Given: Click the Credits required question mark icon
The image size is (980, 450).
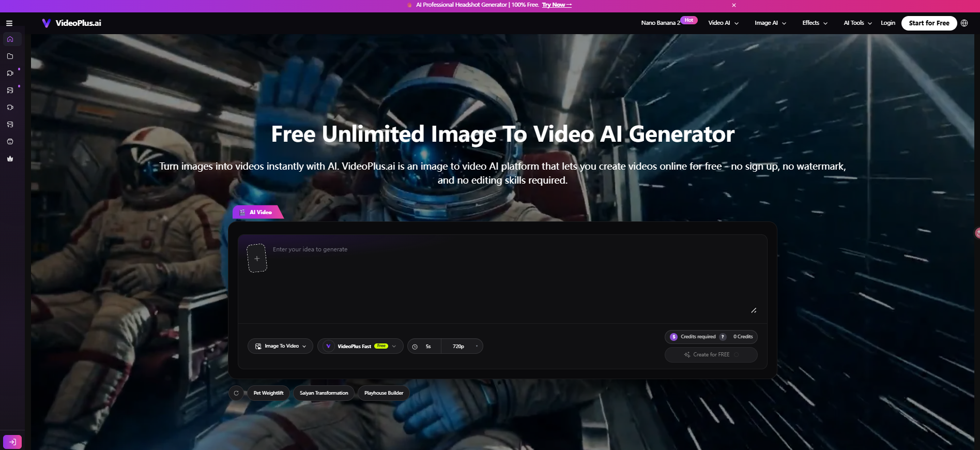Looking at the screenshot, I should [723, 337].
